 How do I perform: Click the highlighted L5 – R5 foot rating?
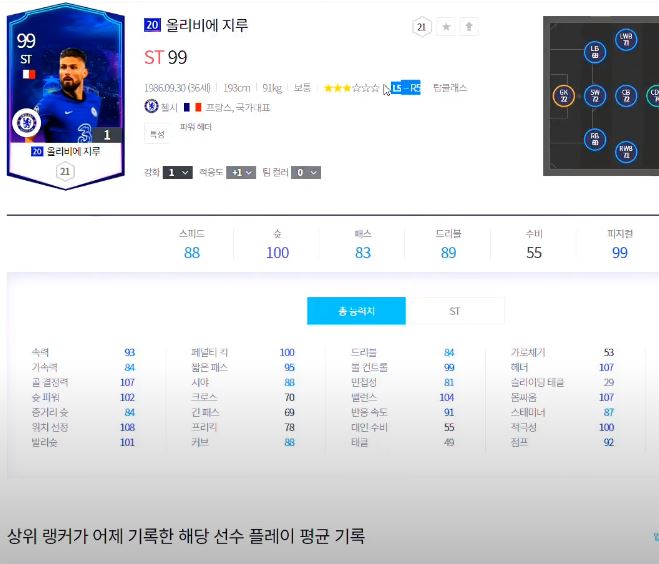pyautogui.click(x=406, y=88)
